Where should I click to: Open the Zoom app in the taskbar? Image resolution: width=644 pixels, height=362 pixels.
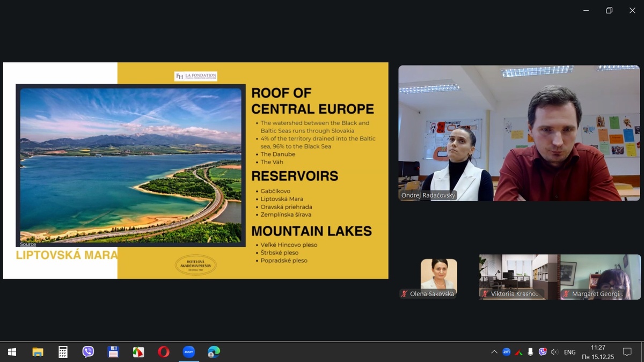point(188,352)
